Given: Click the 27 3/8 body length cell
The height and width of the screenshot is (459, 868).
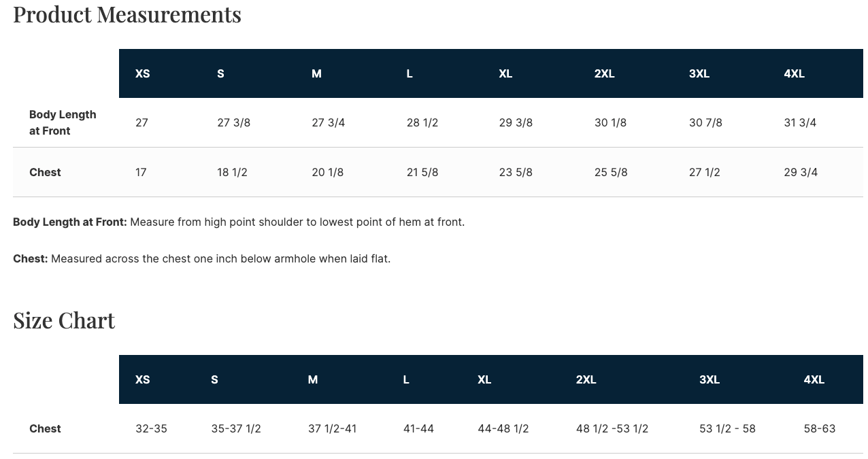Looking at the screenshot, I should pyautogui.click(x=233, y=122).
